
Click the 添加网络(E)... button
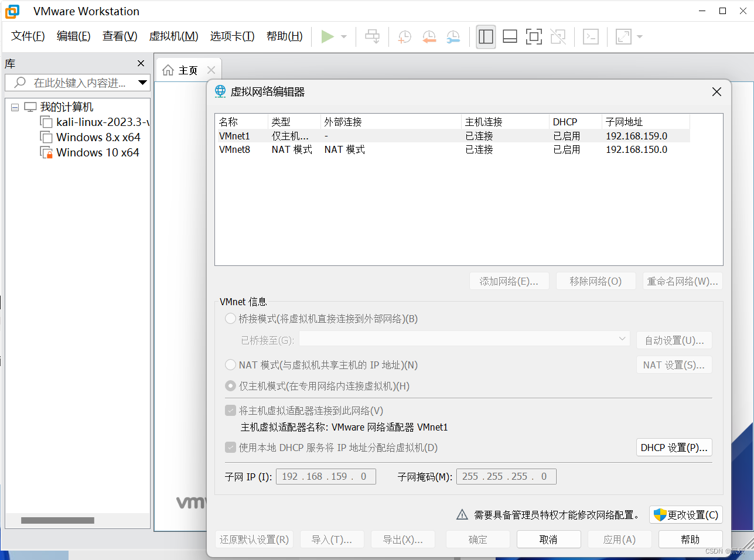pyautogui.click(x=509, y=281)
